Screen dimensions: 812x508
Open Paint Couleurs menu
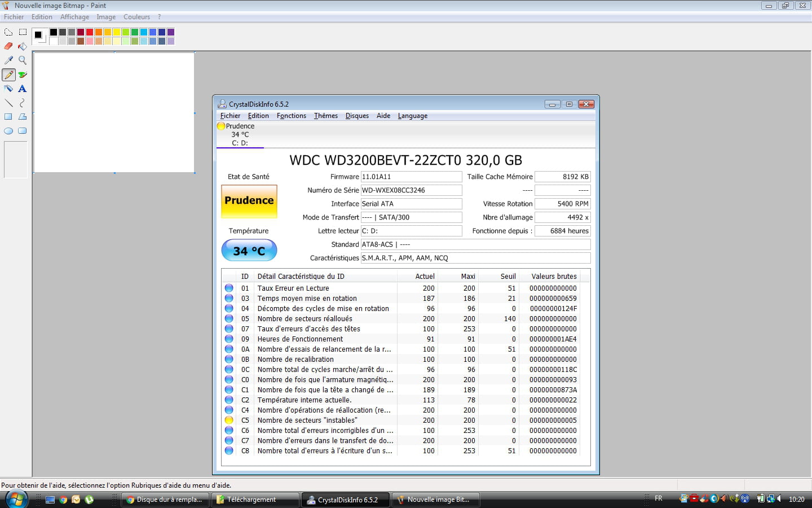click(x=137, y=17)
